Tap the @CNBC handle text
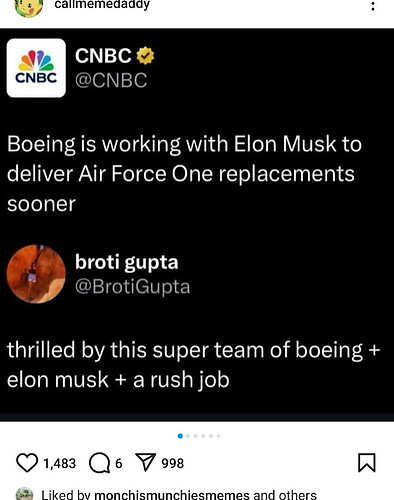Viewport: 394px width, 500px height. [x=111, y=80]
